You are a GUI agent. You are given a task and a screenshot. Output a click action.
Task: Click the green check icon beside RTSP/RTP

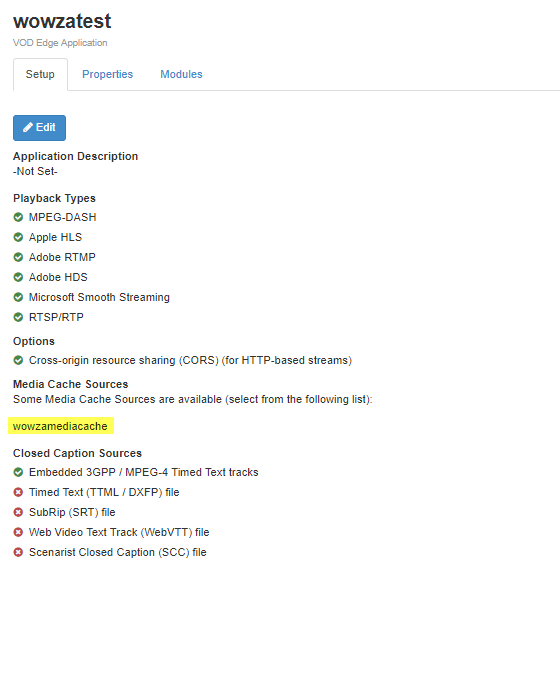click(x=18, y=317)
